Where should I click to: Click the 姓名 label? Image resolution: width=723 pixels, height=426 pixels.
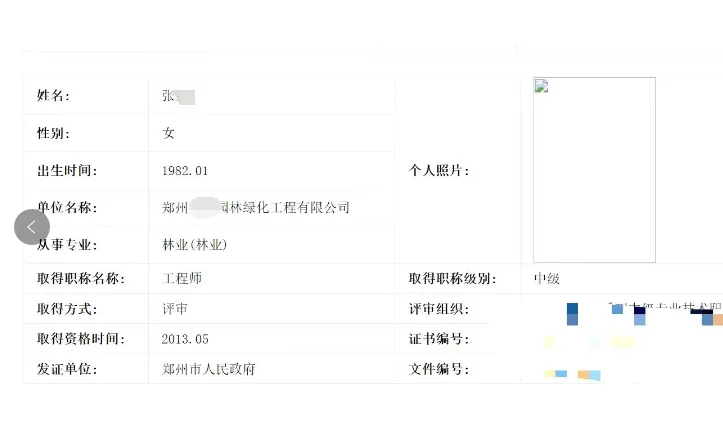click(53, 95)
